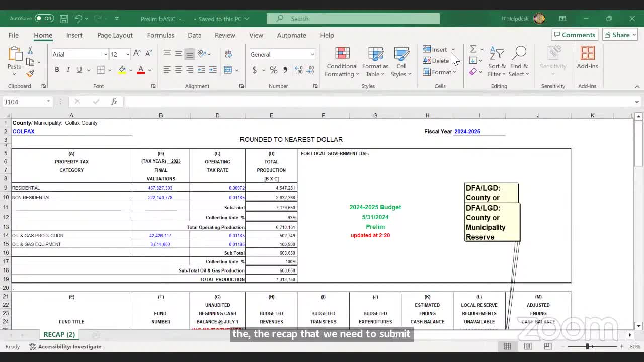Open Conditional Formatting options

coord(342,62)
